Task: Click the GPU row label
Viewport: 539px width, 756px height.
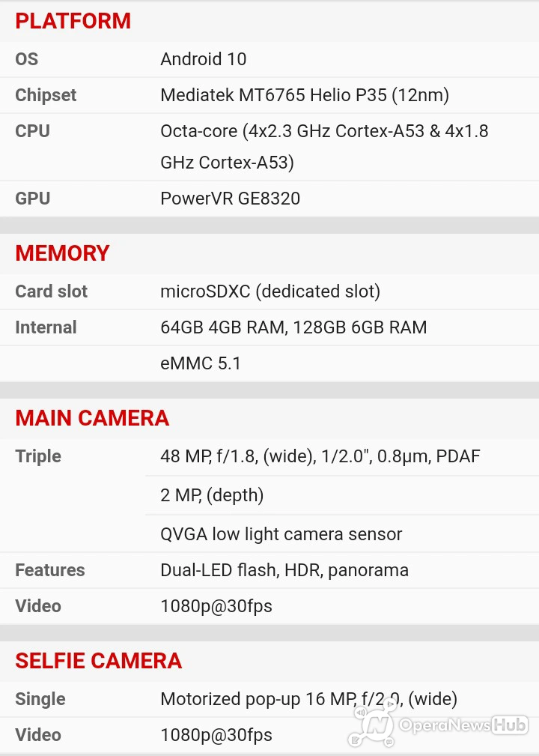Action: [x=32, y=199]
